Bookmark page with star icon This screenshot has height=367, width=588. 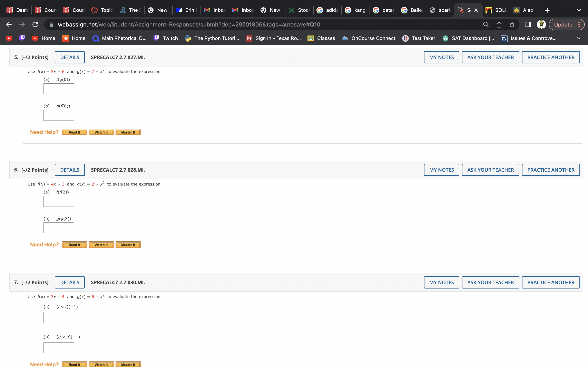(x=512, y=24)
